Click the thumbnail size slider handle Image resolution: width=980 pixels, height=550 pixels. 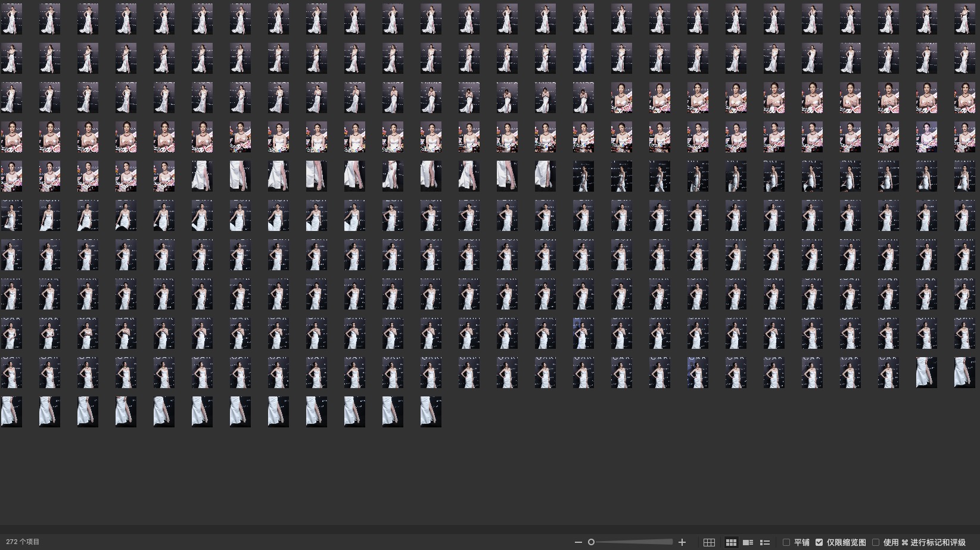point(591,542)
